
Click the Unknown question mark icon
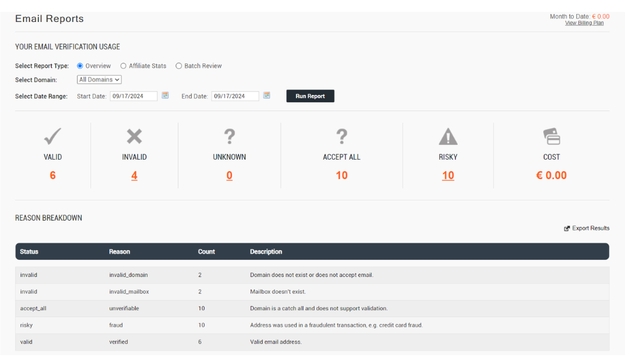click(229, 136)
